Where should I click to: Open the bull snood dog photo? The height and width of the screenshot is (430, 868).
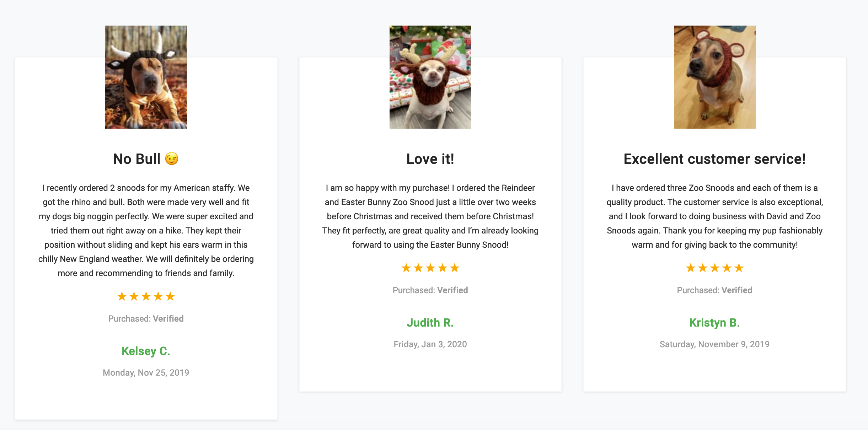[146, 77]
